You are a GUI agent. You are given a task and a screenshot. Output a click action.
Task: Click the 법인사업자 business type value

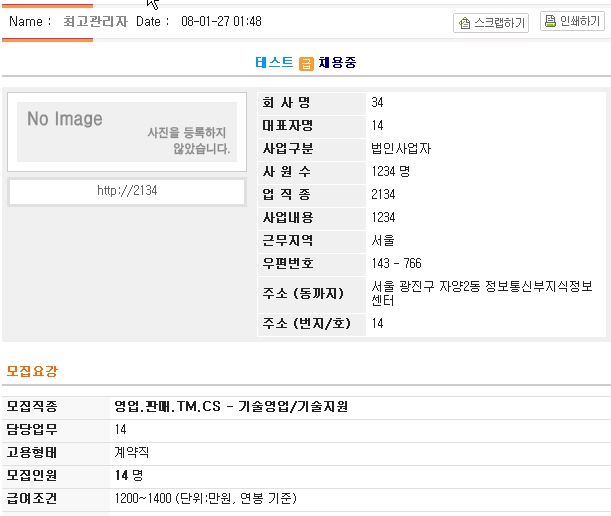pyautogui.click(x=400, y=148)
